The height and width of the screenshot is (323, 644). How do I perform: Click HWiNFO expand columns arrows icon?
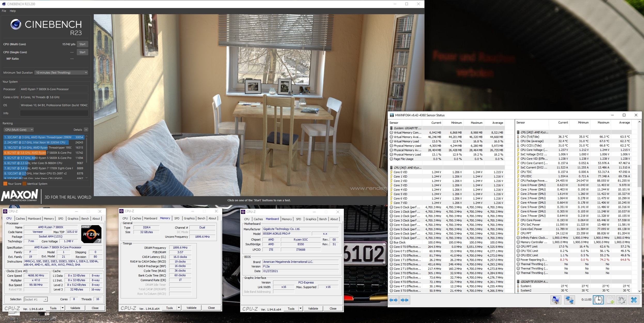393,300
